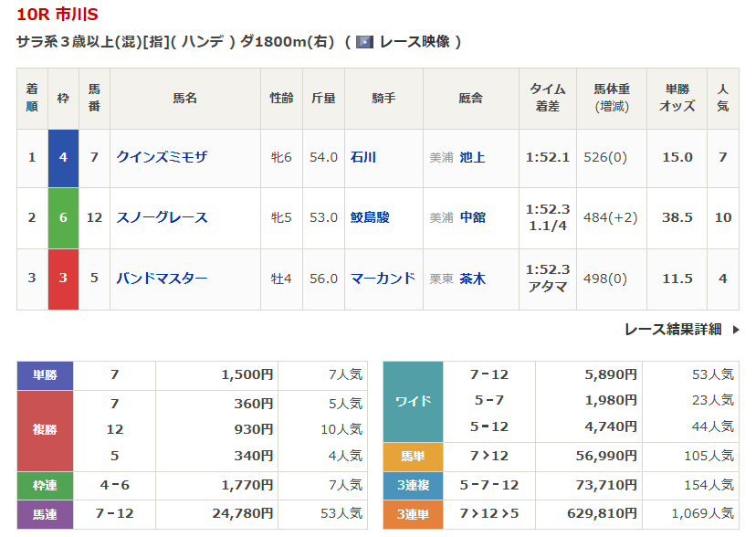
Task: Click the blue frame number 4 swatch
Action: point(63,157)
